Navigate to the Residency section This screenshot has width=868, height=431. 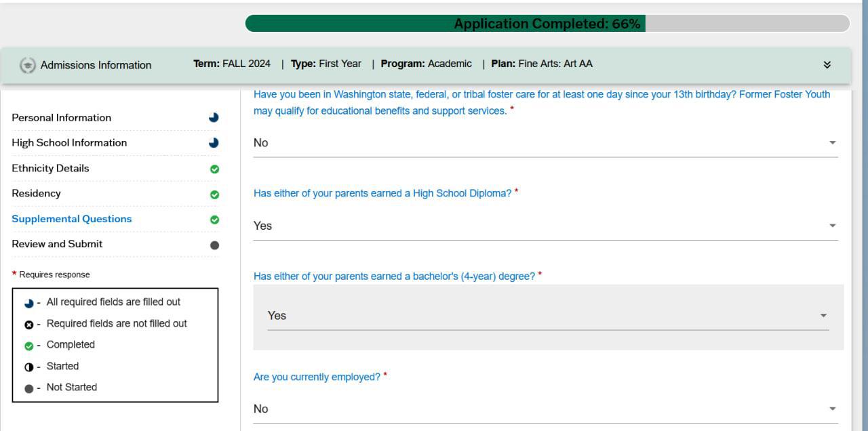(36, 193)
